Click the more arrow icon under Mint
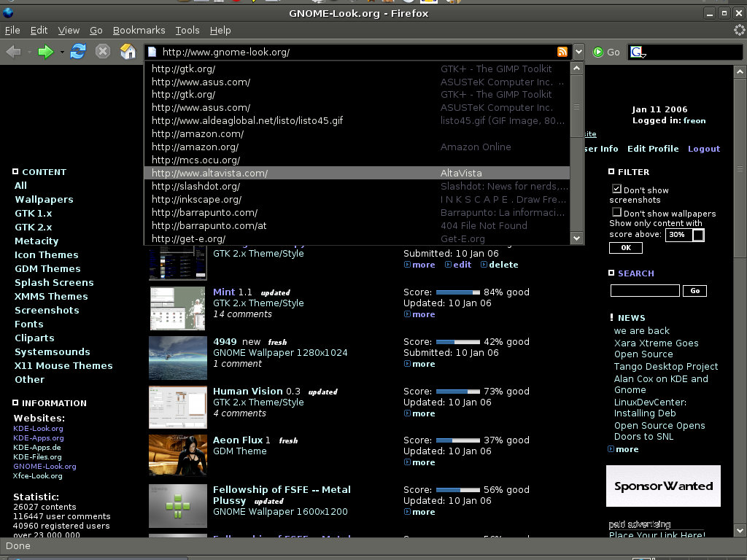The height and width of the screenshot is (560, 747). 407,314
